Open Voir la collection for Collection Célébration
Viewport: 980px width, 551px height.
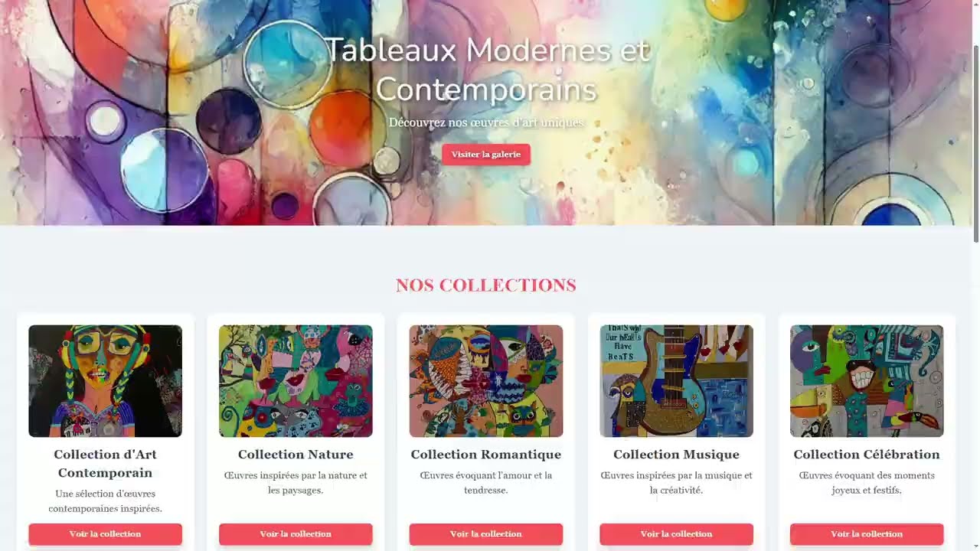pos(867,534)
